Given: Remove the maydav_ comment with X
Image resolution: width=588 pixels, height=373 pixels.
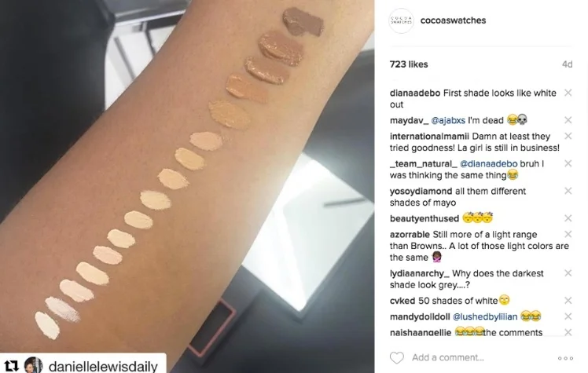Looking at the screenshot, I should click(x=568, y=120).
